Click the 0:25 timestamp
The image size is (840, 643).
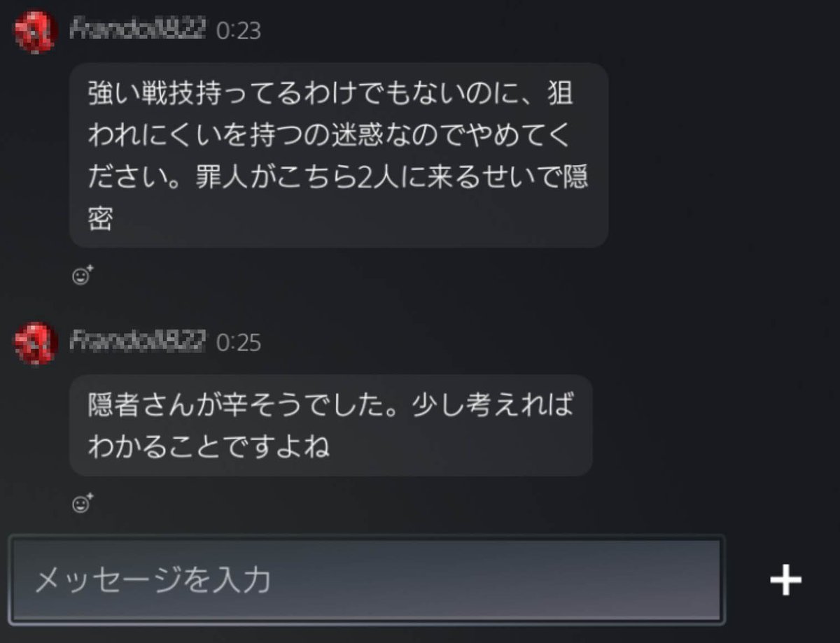tap(238, 343)
